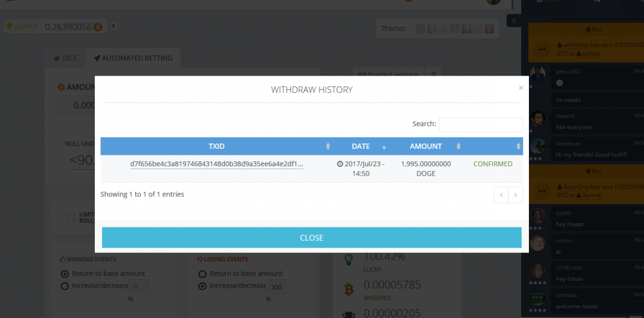Pick the last theme swatch in Themes
Screen dimensions: 644x318
[489, 29]
